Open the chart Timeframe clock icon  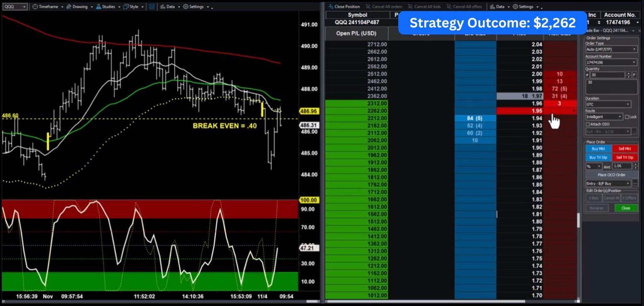(35, 7)
